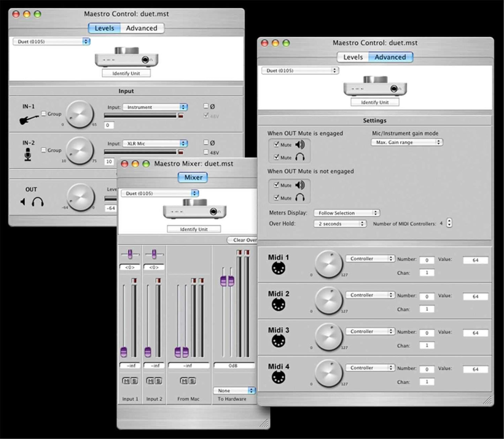The width and height of the screenshot is (504, 439).
Task: Click the Midi 3 Value field showing 64
Action: [x=475, y=333]
